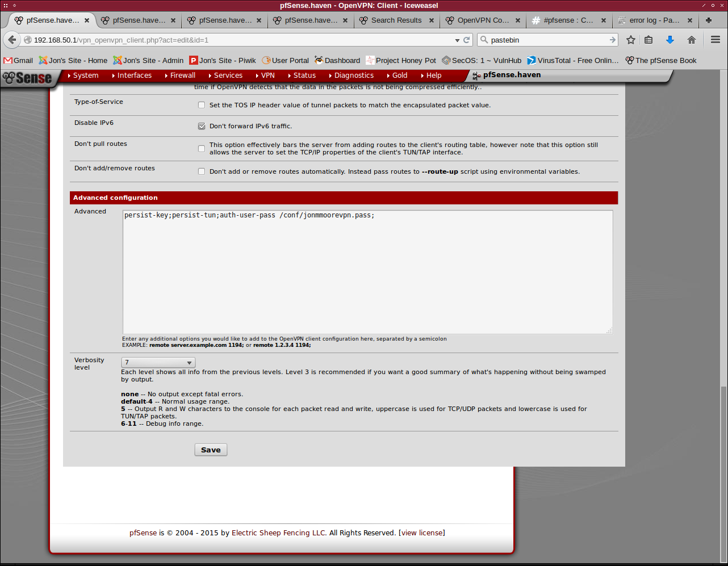Open the Diagnostics menu
This screenshot has width=728, height=566.
[351, 76]
